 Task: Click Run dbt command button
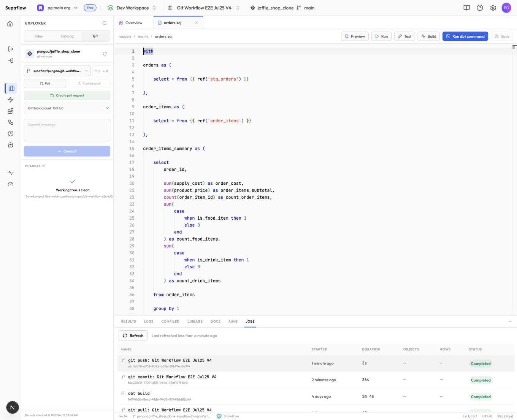point(465,36)
